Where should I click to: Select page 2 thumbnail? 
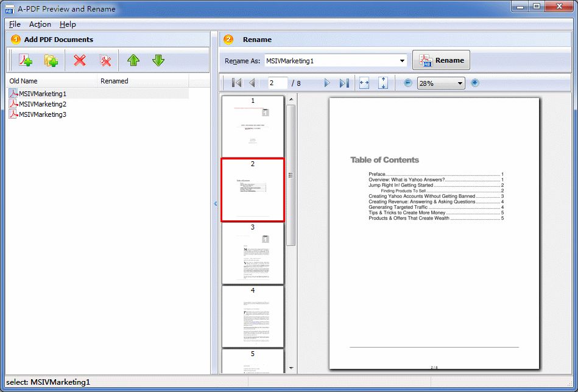tap(253, 190)
